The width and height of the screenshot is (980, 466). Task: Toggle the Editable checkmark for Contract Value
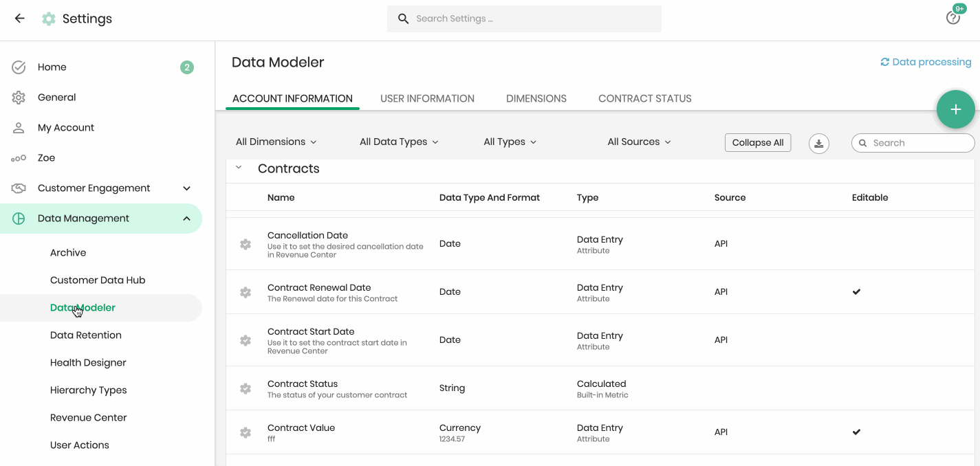[x=856, y=432]
